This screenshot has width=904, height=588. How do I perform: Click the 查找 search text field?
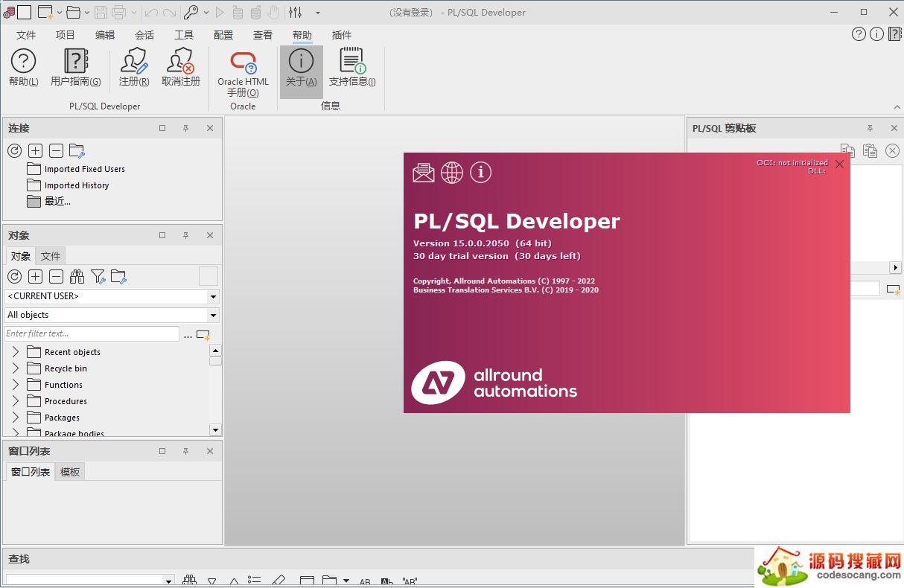coord(84,581)
